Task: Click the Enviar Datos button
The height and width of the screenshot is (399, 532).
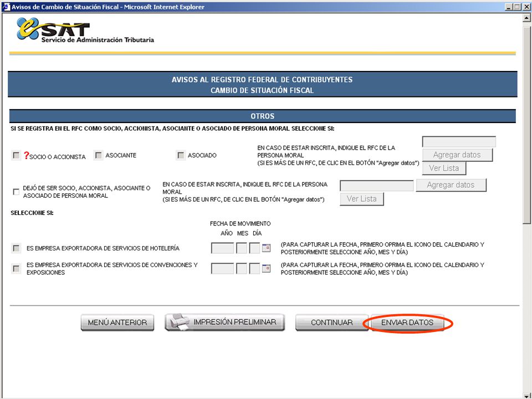Action: (407, 323)
